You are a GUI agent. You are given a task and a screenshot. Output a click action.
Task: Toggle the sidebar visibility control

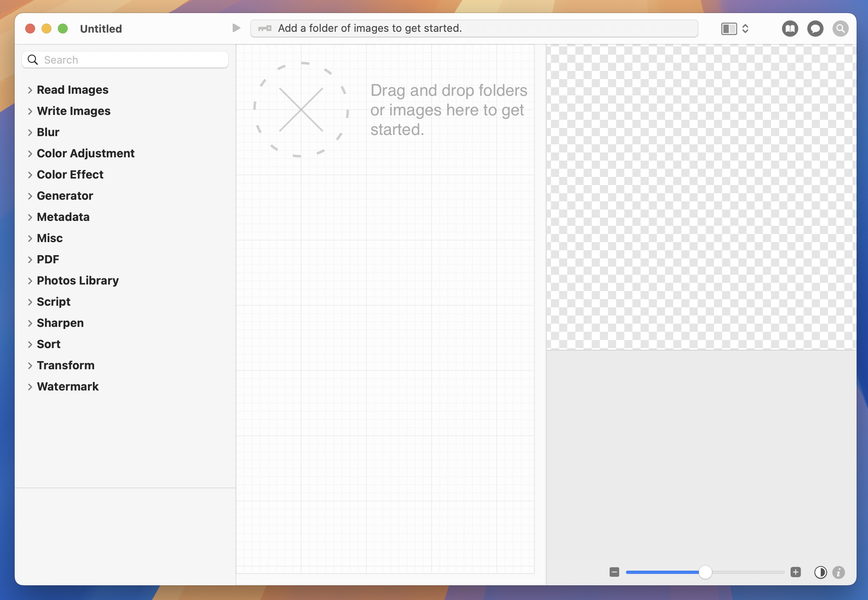pos(729,28)
